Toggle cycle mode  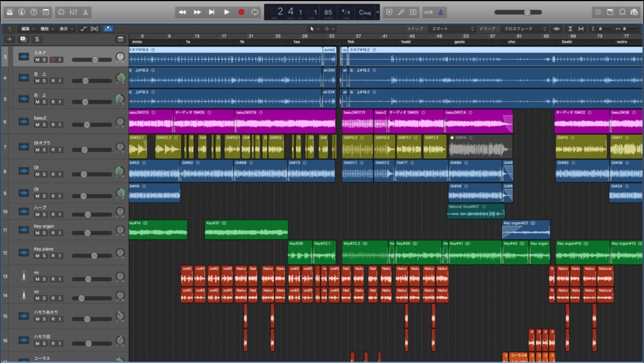(255, 12)
